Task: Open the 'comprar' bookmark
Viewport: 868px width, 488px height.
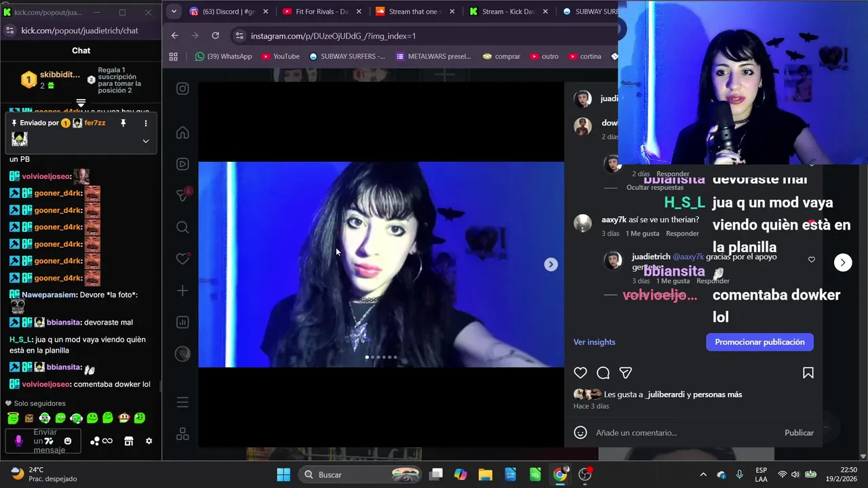Action: pos(501,56)
